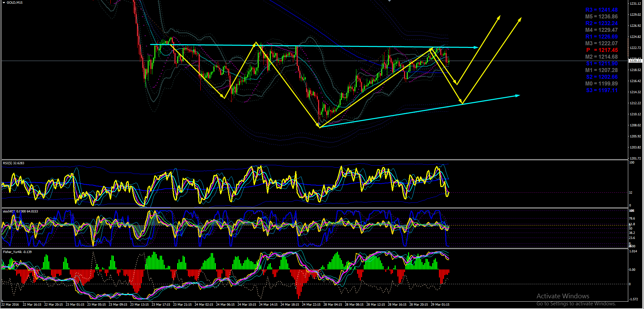
Task: Click the 1231.12 price scale value
Action: pyautogui.click(x=635, y=4)
